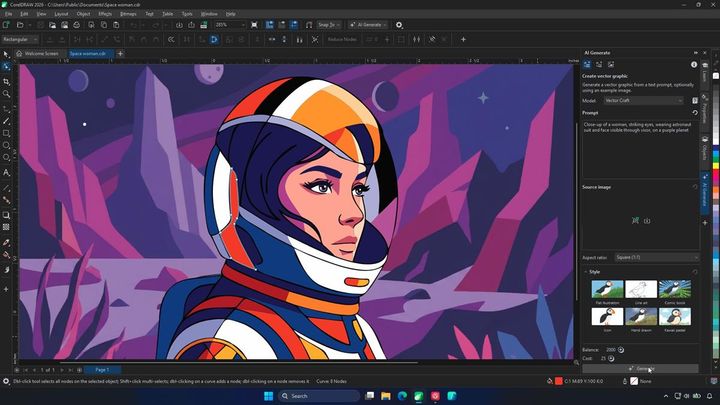
Task: Open the Model Vector Craft dropdown
Action: (x=643, y=100)
